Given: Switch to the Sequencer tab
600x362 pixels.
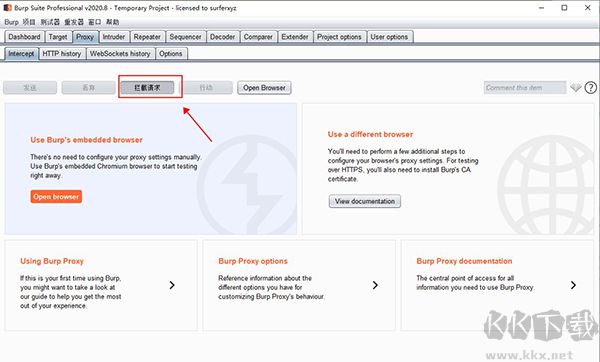Looking at the screenshot, I should coord(186,37).
